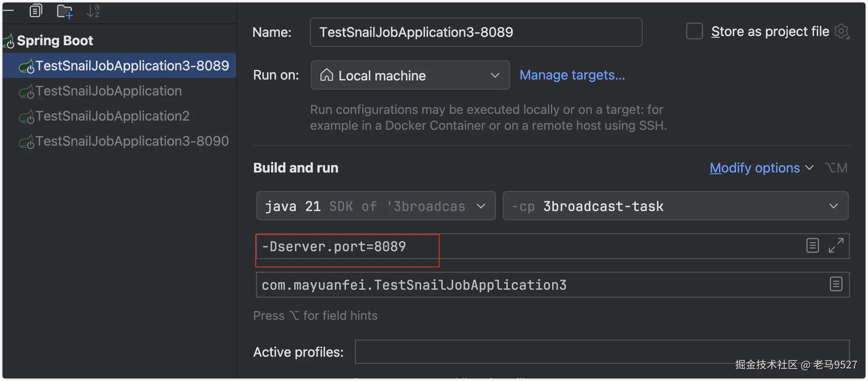Select the TestSnailJobApplication configuration
The width and height of the screenshot is (868, 381).
pyautogui.click(x=108, y=91)
